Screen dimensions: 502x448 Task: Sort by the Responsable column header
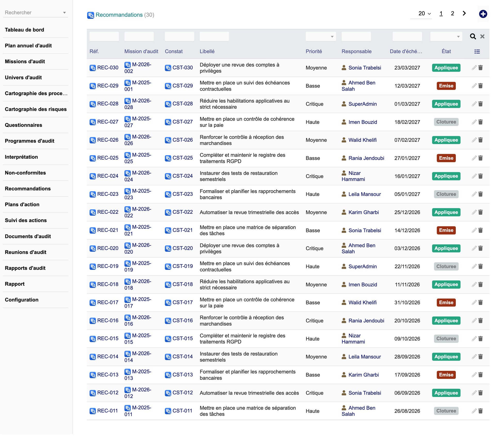pos(357,51)
